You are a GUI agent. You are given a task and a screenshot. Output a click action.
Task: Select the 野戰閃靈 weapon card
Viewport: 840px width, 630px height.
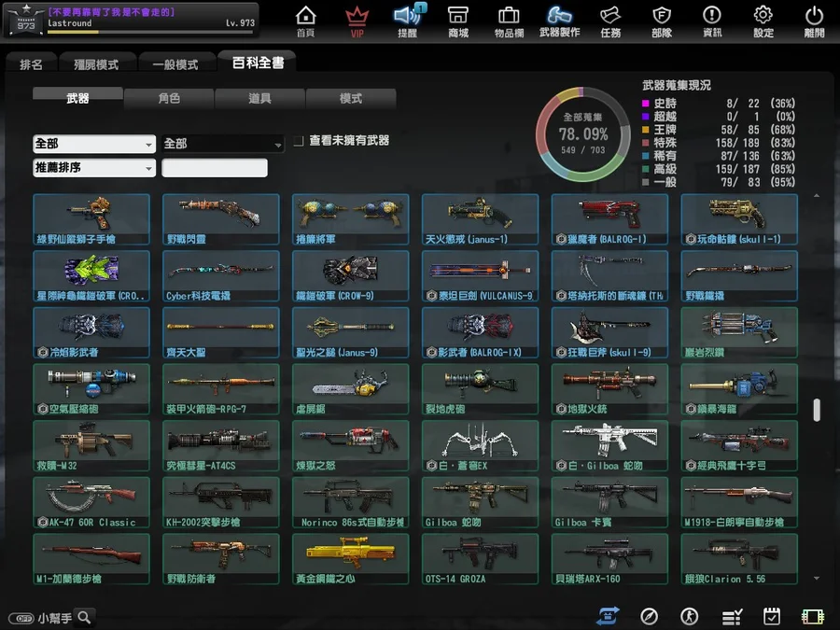click(220, 219)
